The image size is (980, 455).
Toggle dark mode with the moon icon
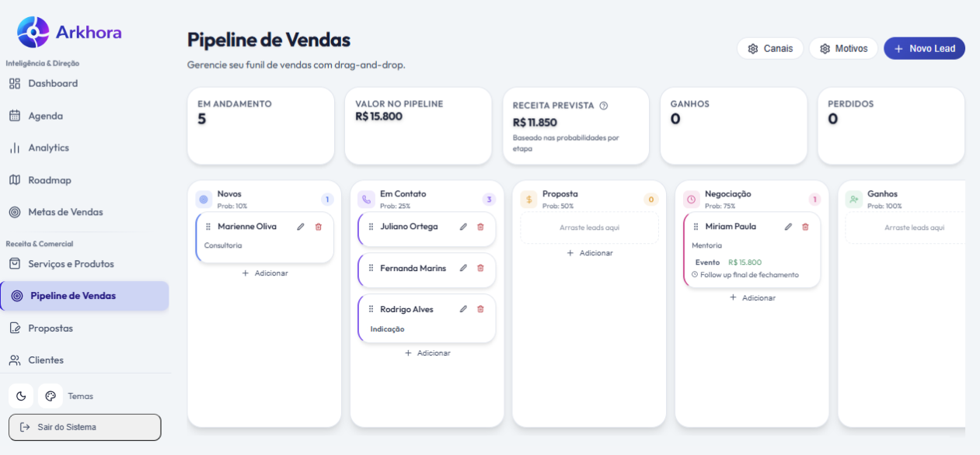pos(21,396)
